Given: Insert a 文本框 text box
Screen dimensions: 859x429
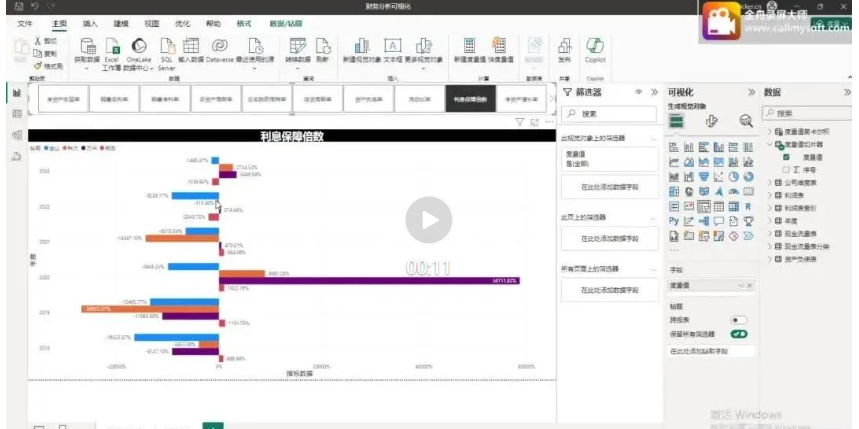Looking at the screenshot, I should [x=392, y=46].
